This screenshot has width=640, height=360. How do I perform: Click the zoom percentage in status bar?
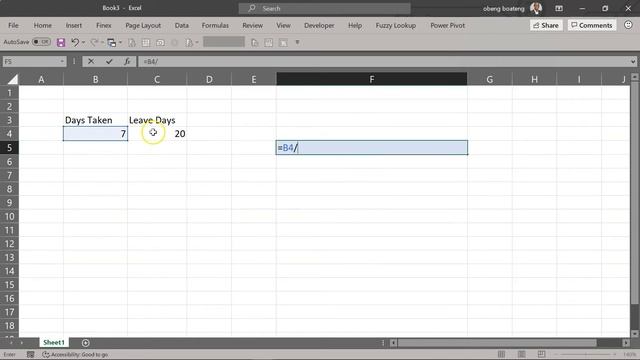pyautogui.click(x=631, y=354)
